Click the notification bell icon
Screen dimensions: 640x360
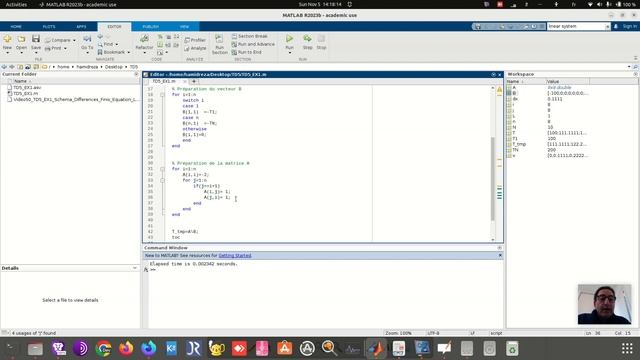(x=616, y=26)
